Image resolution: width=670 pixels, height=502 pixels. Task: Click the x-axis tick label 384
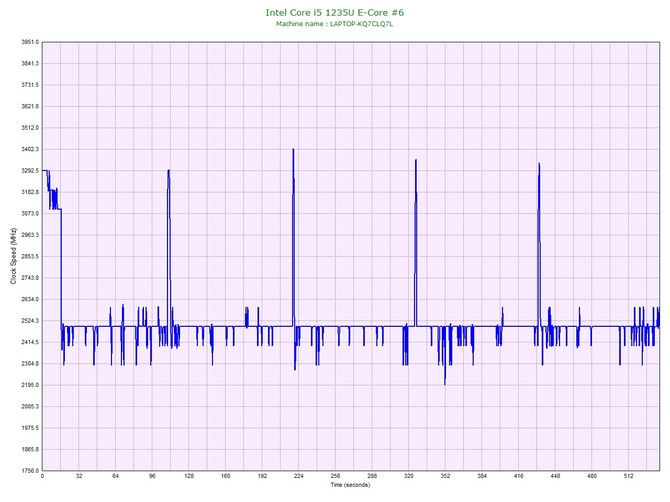[x=482, y=476]
